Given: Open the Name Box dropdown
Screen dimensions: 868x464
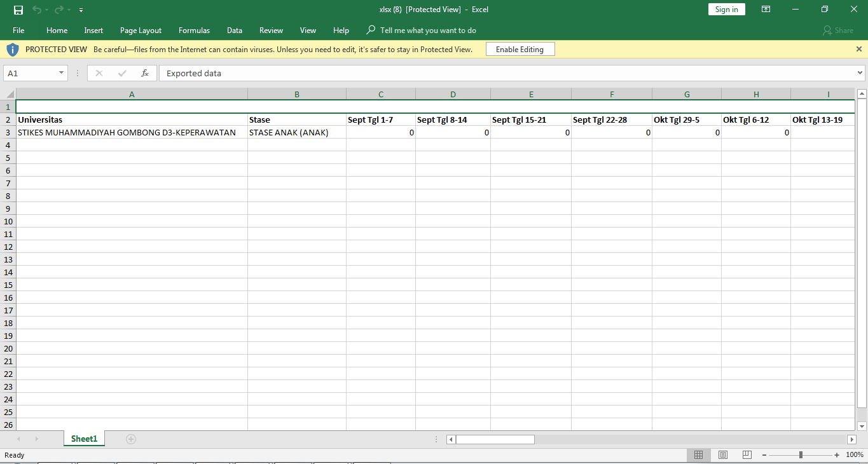Looking at the screenshot, I should [61, 73].
